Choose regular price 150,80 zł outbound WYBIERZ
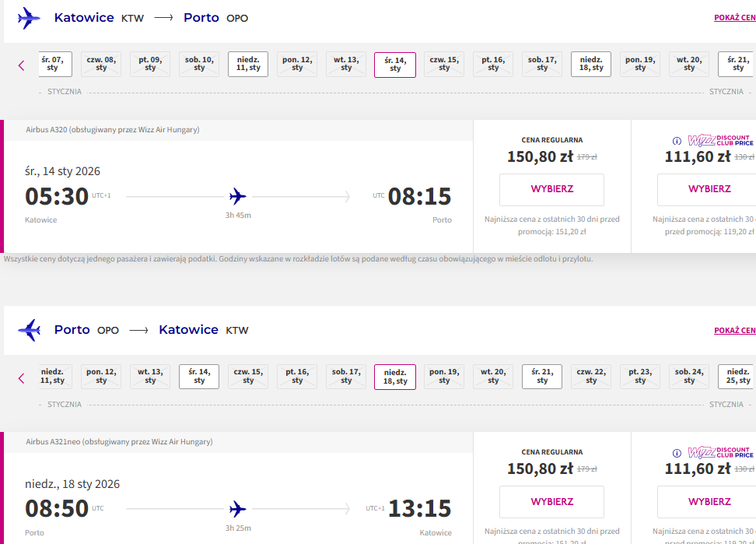 pyautogui.click(x=551, y=190)
